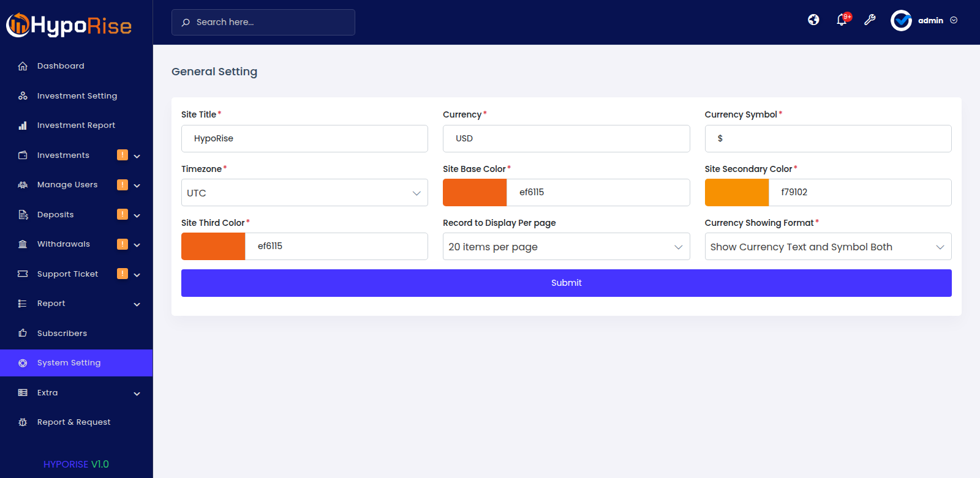Screen dimensions: 980x478
Task: Click the Site Third Color hex field
Action: (336, 246)
